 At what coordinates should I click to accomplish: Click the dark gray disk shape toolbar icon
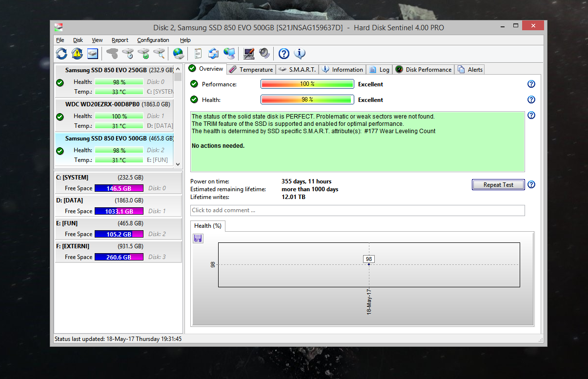click(112, 54)
